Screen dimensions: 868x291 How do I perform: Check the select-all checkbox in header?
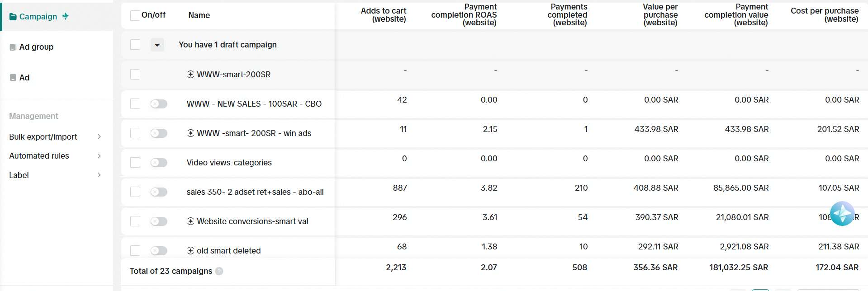click(x=135, y=15)
